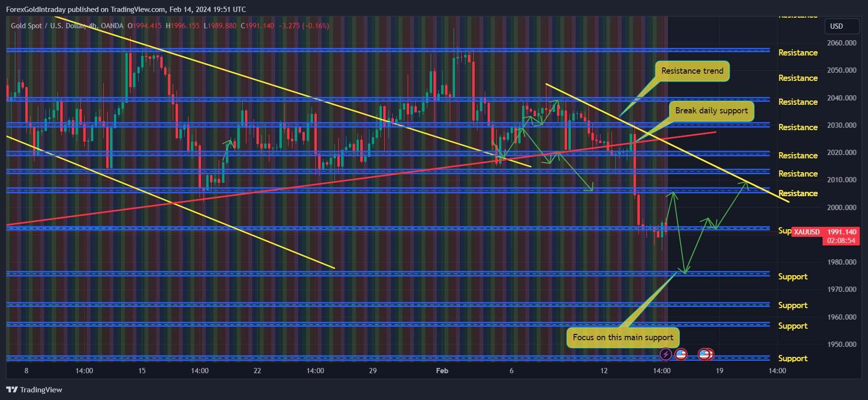Click the 1950.000 price axis label
This screenshot has width=868, height=400.
[842, 344]
